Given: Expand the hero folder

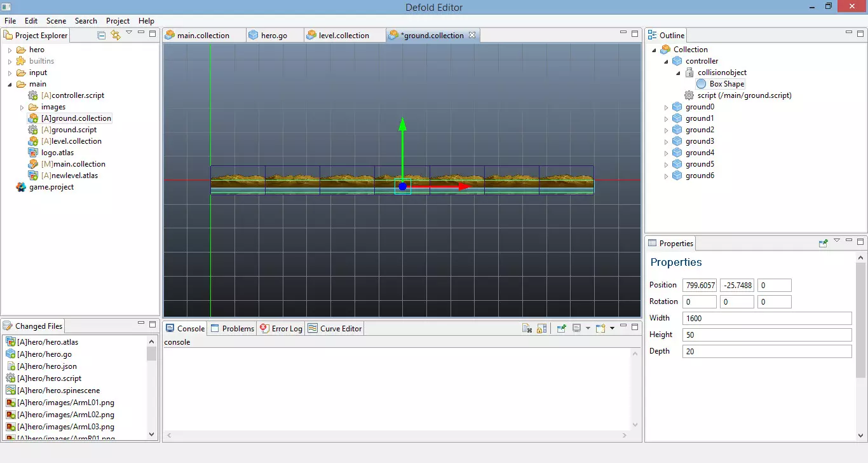Looking at the screenshot, I should [x=10, y=50].
